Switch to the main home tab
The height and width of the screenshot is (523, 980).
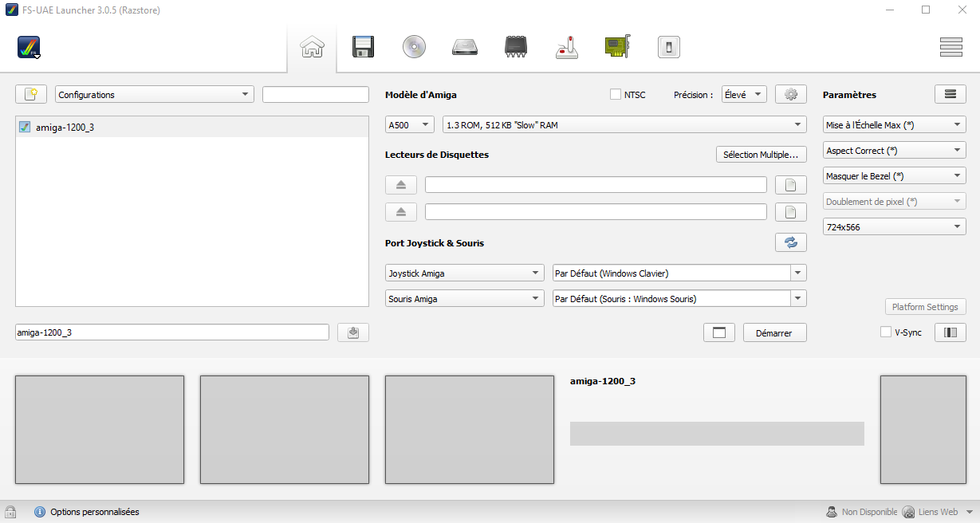tap(312, 48)
